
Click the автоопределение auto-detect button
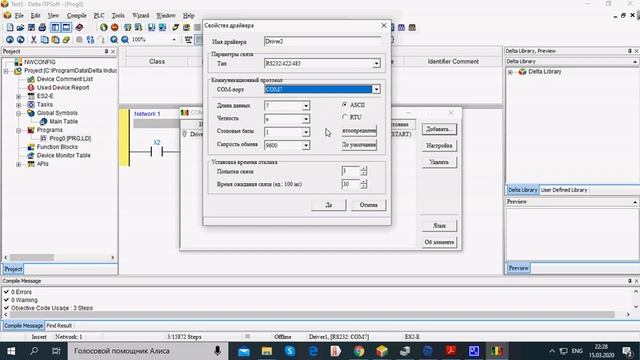coord(359,131)
